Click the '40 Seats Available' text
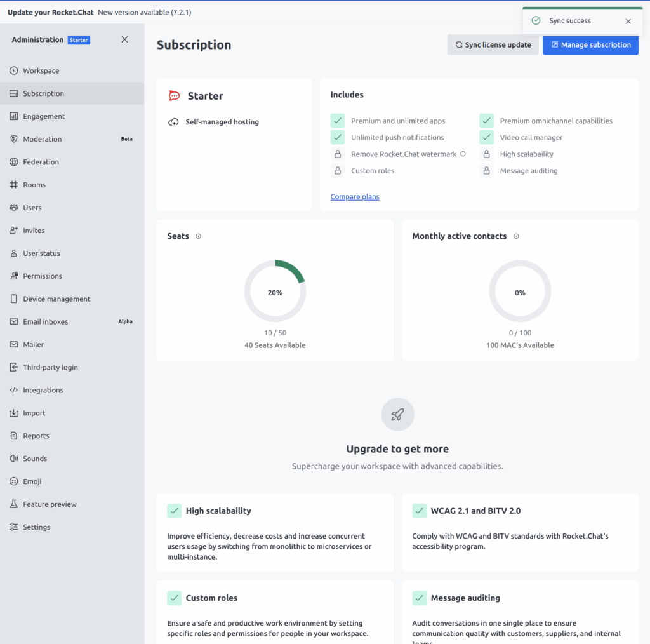 tap(275, 345)
